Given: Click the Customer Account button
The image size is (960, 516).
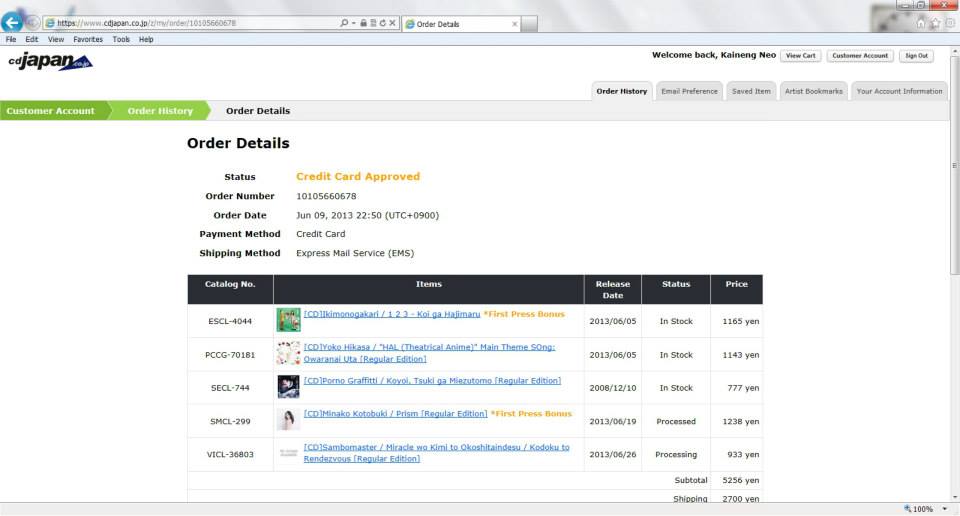Looking at the screenshot, I should (x=860, y=56).
